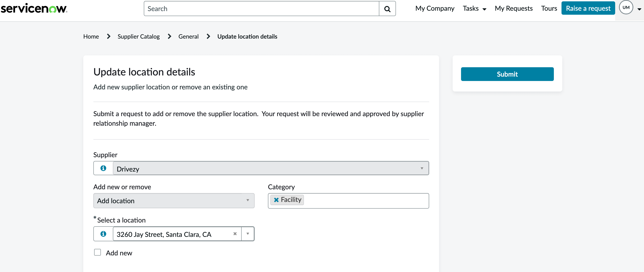
Task: Open the Add new or remove dropdown
Action: pyautogui.click(x=174, y=201)
